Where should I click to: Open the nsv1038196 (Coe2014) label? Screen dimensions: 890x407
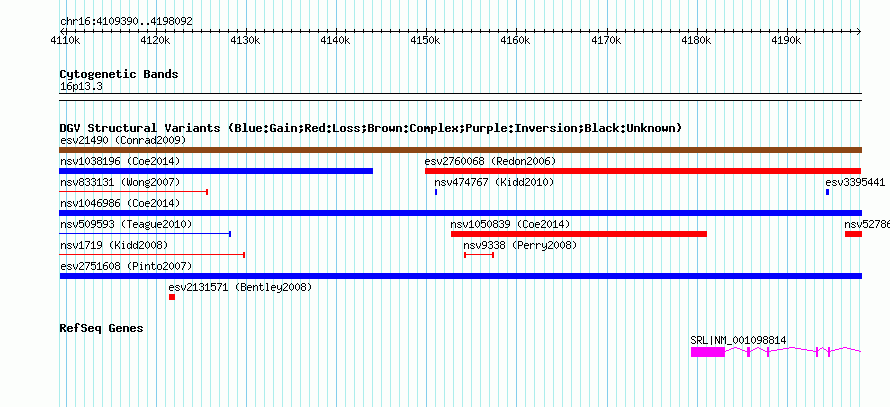(x=120, y=161)
